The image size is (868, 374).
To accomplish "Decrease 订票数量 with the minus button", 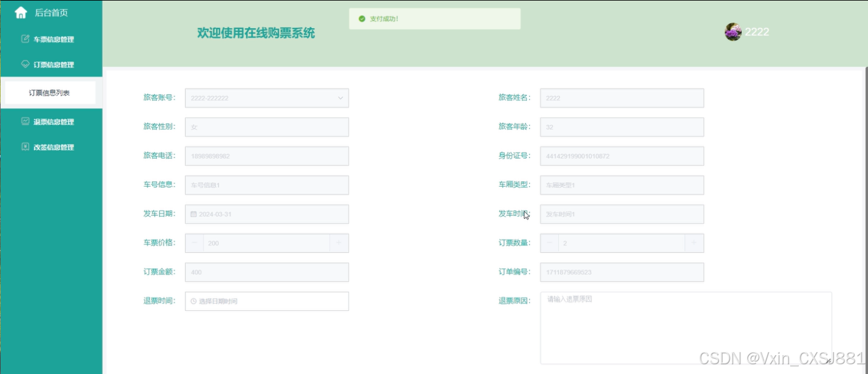I will [x=549, y=243].
